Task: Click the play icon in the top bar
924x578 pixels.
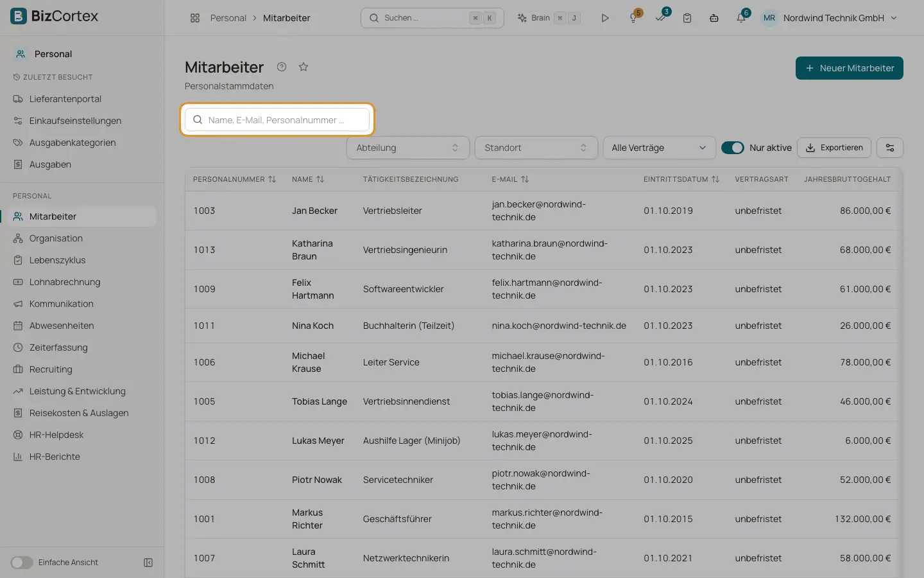Action: pyautogui.click(x=604, y=18)
